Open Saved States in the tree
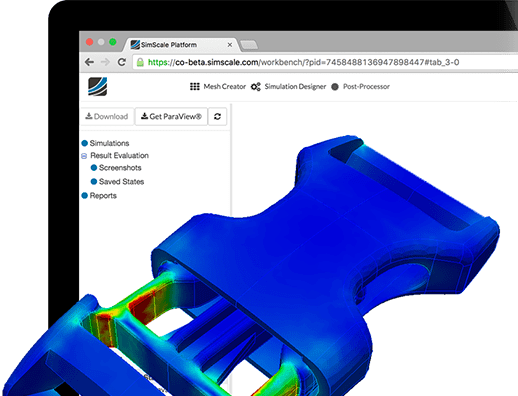This screenshot has width=518, height=396. [121, 182]
